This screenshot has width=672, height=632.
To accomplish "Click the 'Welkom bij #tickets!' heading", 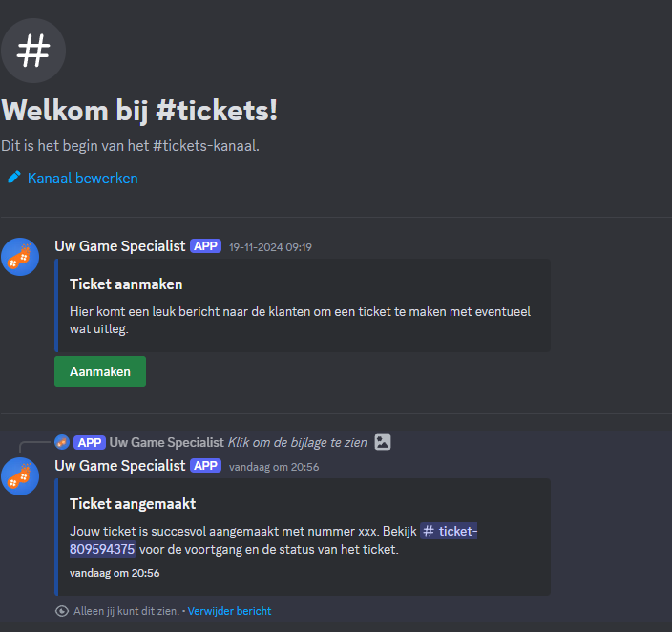I will 139,110.
